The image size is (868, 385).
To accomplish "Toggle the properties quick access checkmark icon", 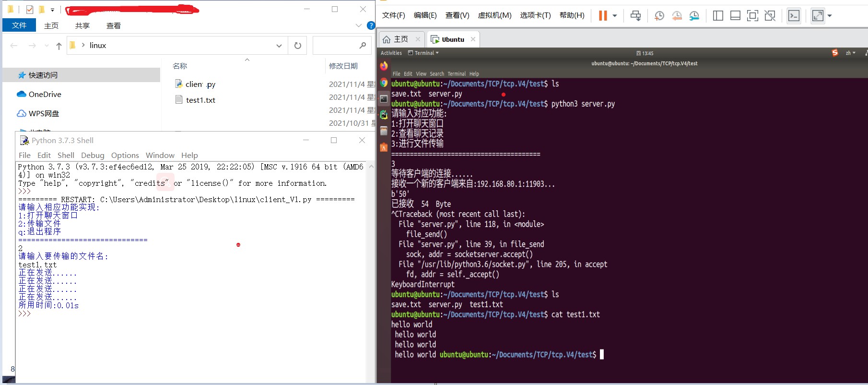I will 30,9.
